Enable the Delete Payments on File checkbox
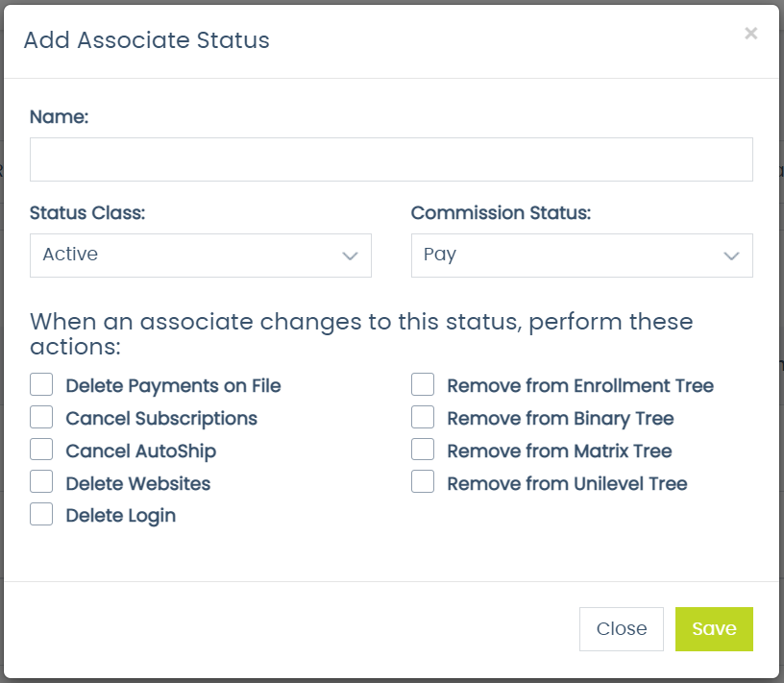784x683 pixels. coord(41,385)
